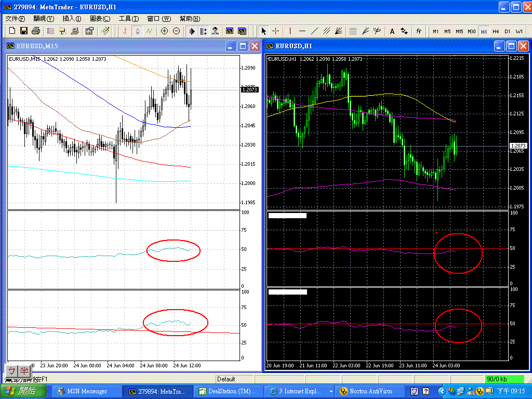Image resolution: width=532 pixels, height=399 pixels.
Task: Select the arrows symbol tool
Action: click(404, 31)
